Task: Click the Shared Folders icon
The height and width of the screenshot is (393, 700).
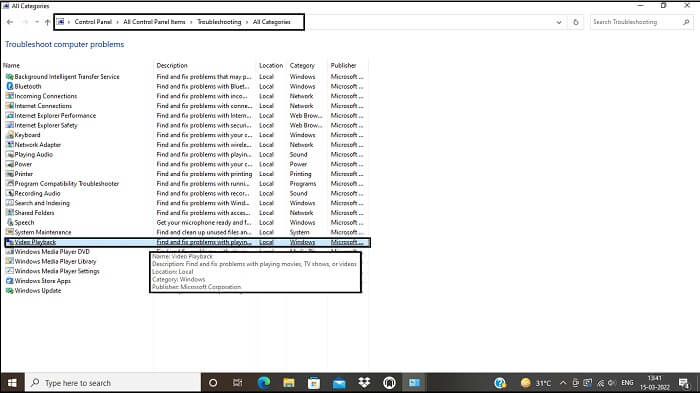Action: 9,213
